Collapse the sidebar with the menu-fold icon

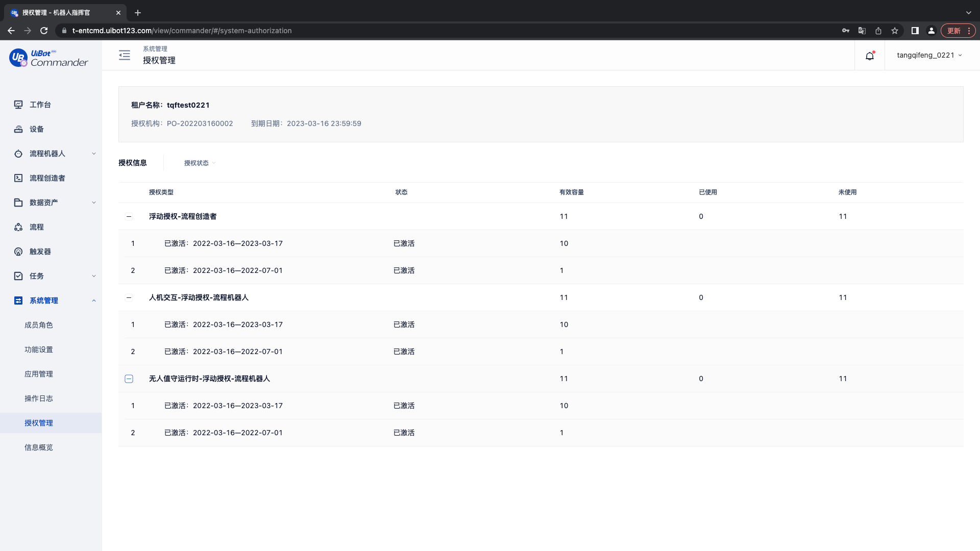(125, 55)
